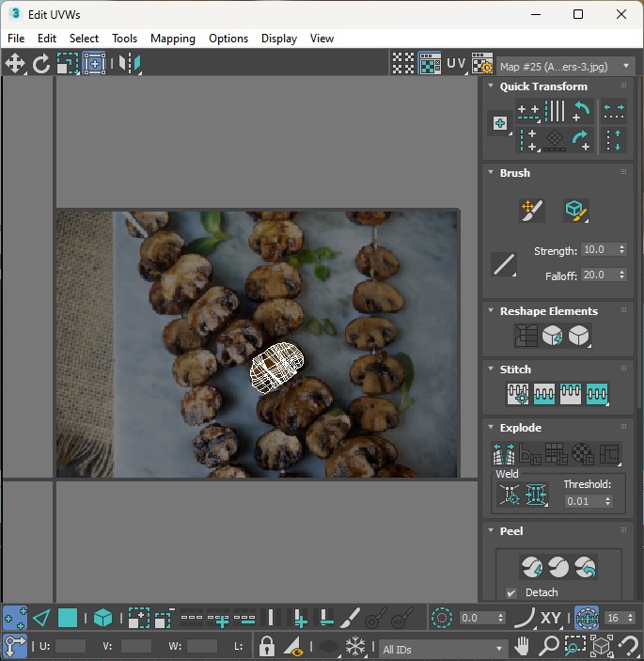
Task: Select the Rotate tool
Action: pos(41,64)
